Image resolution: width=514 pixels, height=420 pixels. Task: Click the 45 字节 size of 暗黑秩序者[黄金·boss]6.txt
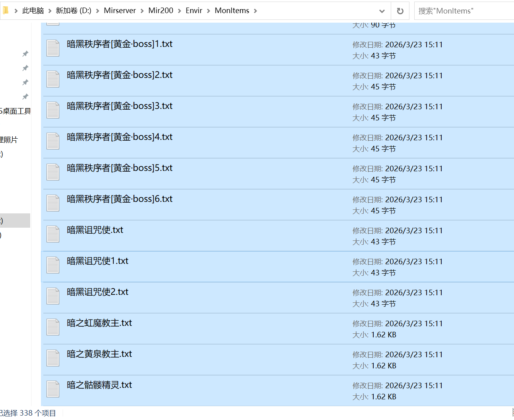[383, 211]
